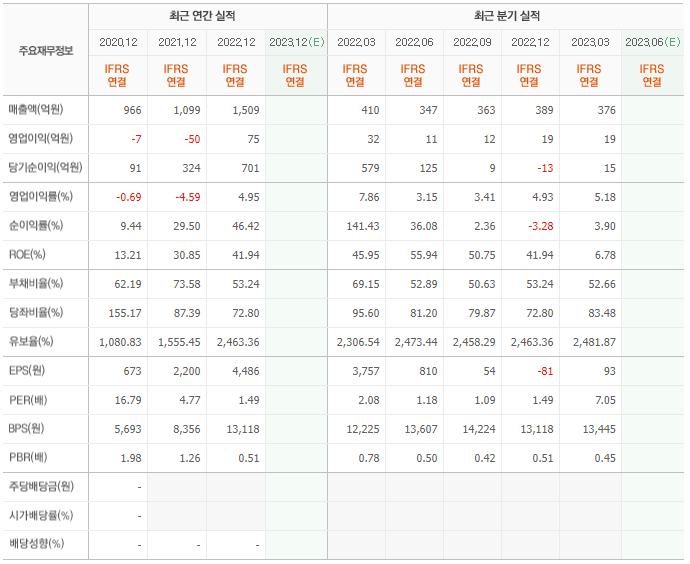Click the 2,481.87 reserve ratio value
The width and height of the screenshot is (690, 564).
point(595,343)
